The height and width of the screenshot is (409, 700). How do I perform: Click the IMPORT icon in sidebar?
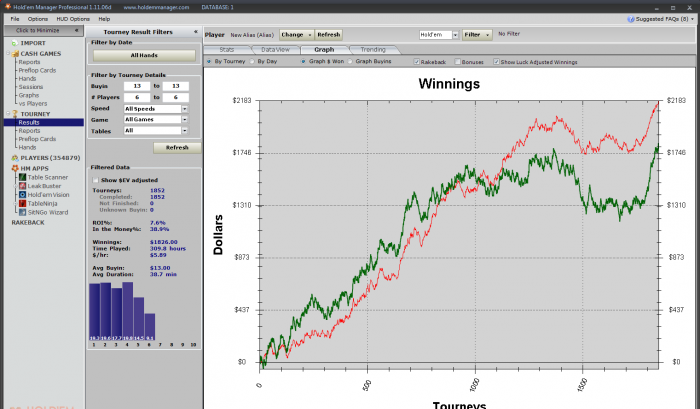pos(14,43)
